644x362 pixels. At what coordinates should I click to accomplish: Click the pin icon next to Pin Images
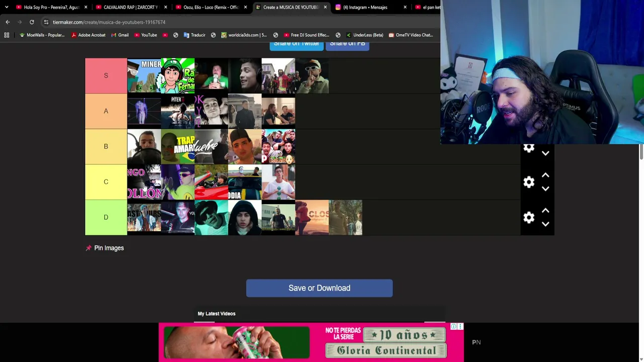tap(89, 248)
